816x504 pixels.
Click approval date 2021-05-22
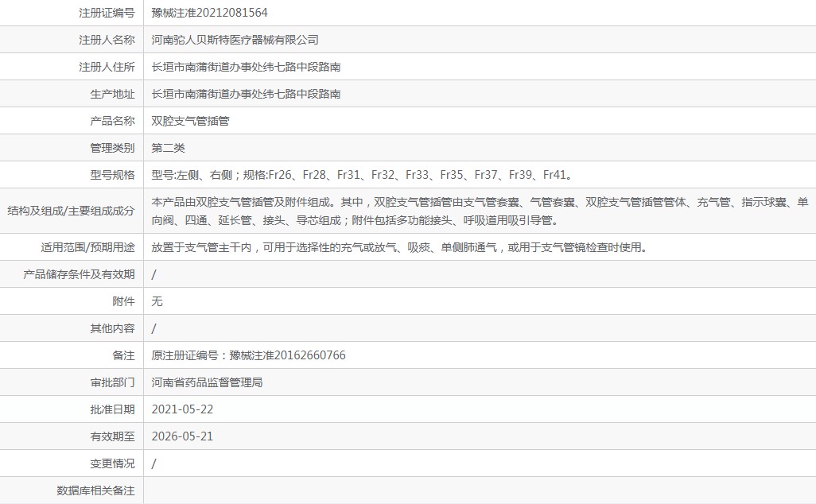pos(182,409)
